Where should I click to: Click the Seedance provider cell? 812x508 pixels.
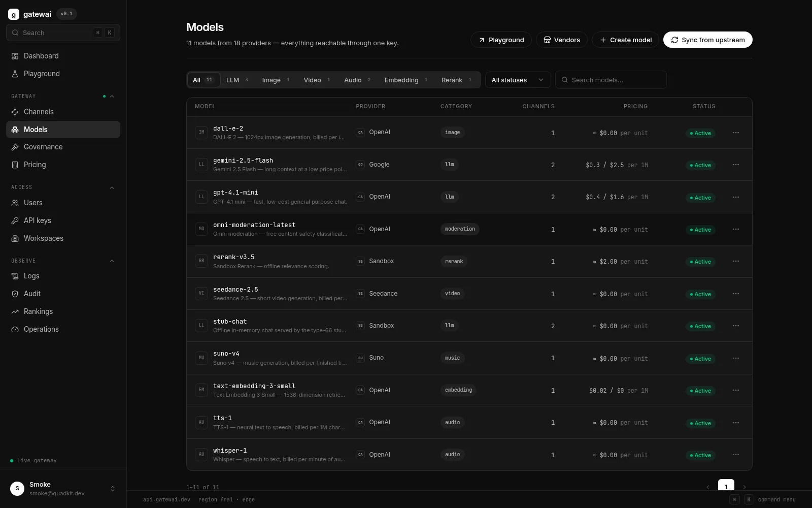377,294
